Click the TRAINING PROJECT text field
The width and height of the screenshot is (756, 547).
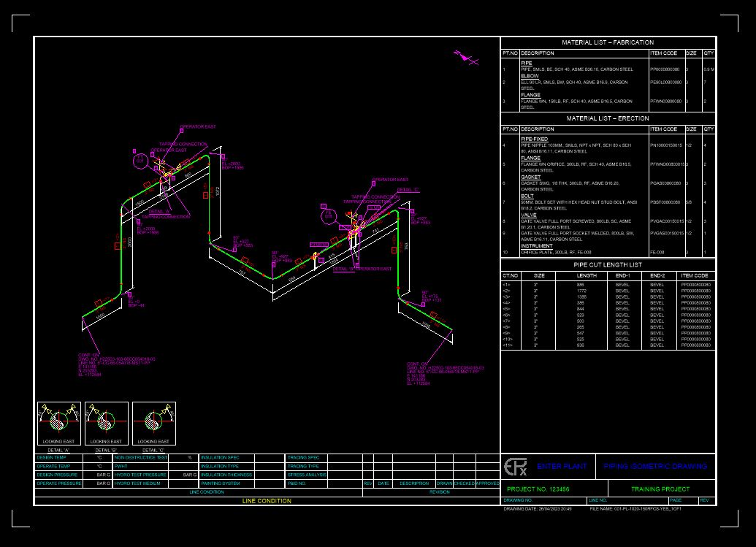660,489
